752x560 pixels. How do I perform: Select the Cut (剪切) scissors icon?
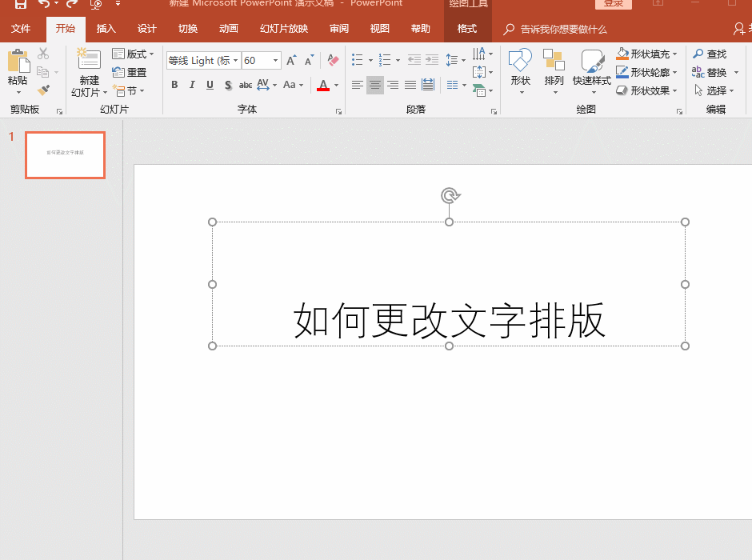click(x=44, y=54)
